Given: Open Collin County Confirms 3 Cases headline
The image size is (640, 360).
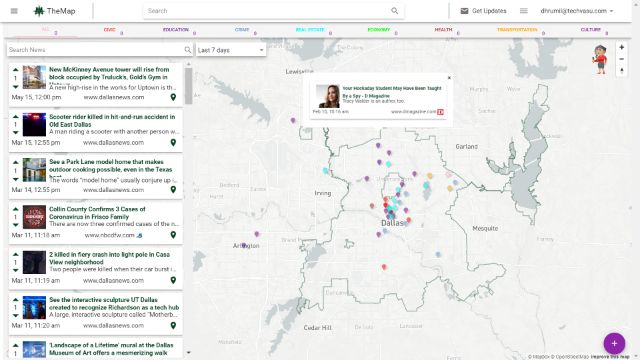Looking at the screenshot, I should (x=97, y=213).
